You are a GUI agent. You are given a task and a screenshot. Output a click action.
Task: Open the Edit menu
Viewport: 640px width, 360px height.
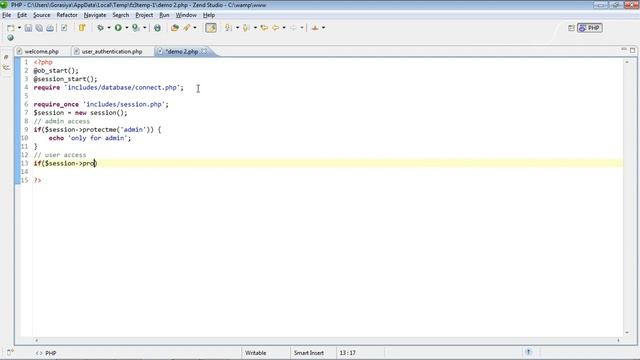pos(22,15)
